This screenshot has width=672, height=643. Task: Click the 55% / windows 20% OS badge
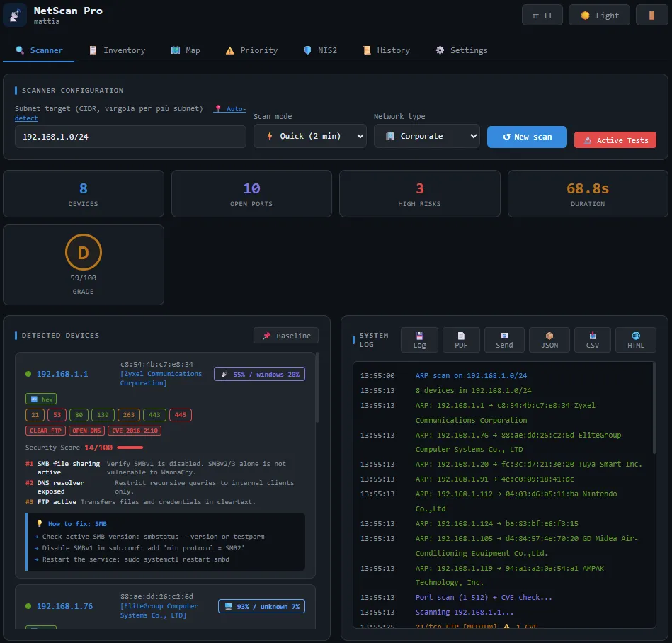coord(259,374)
